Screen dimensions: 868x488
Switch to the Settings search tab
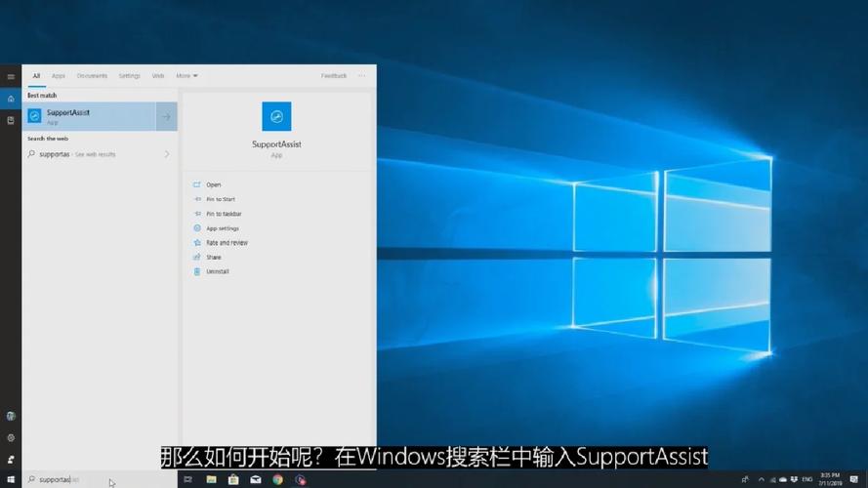130,76
